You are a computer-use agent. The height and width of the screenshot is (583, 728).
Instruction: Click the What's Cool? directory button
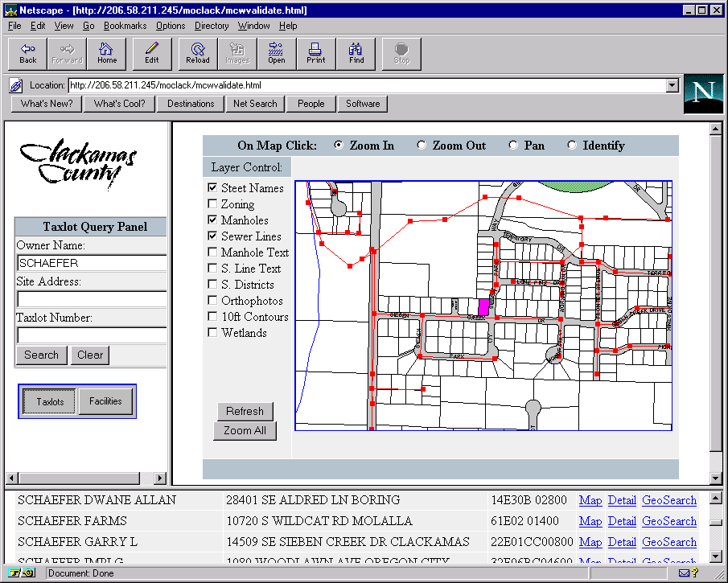(x=119, y=104)
